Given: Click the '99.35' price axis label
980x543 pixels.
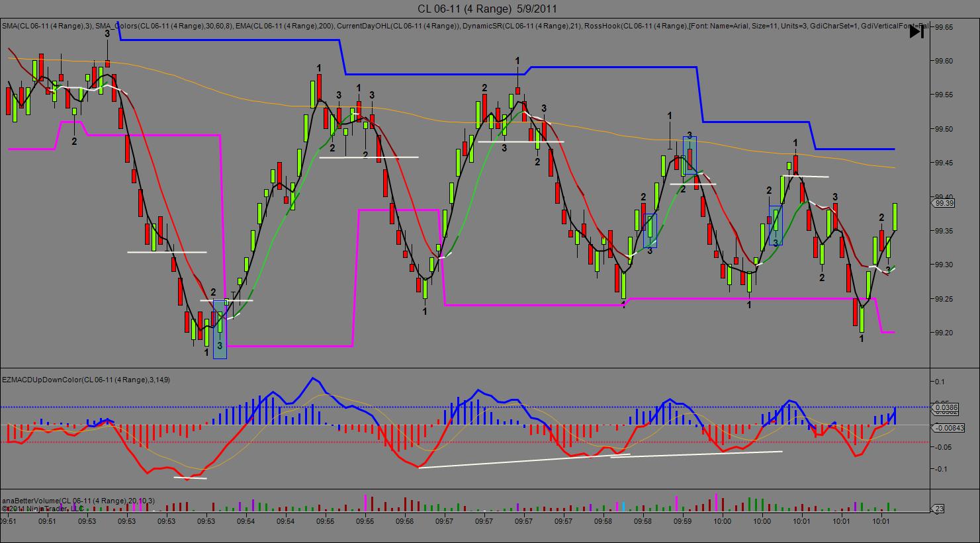Looking at the screenshot, I should point(944,231).
